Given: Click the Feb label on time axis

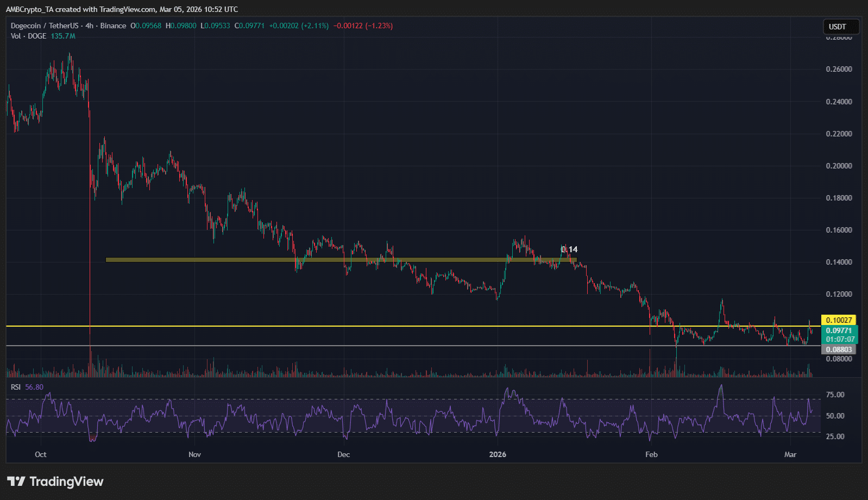Looking at the screenshot, I should pos(651,454).
